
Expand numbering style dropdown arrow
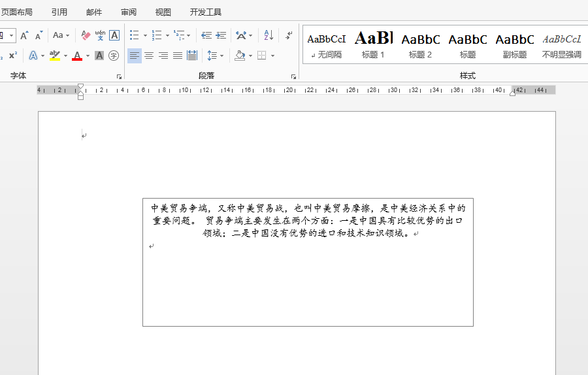pos(167,36)
